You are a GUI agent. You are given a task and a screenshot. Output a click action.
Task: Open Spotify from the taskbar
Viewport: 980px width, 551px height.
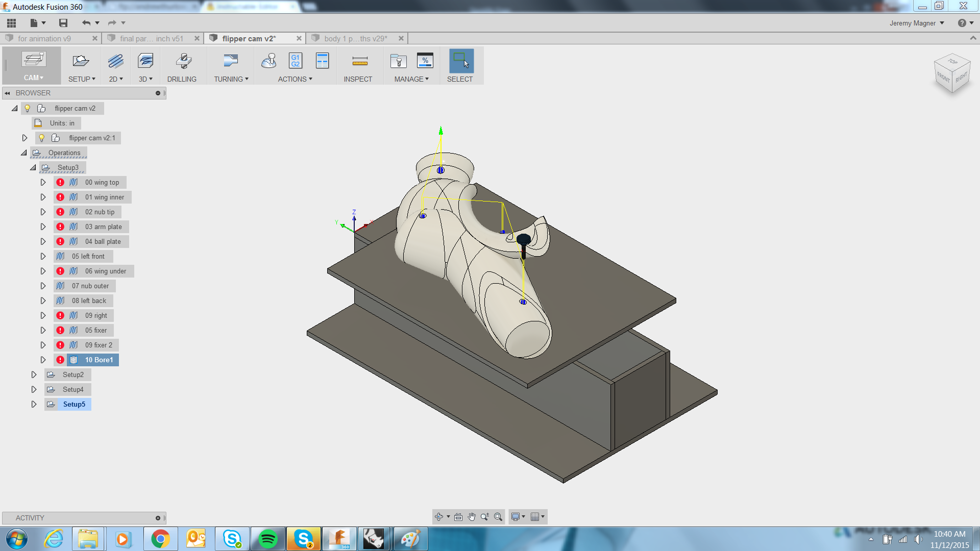(x=267, y=538)
